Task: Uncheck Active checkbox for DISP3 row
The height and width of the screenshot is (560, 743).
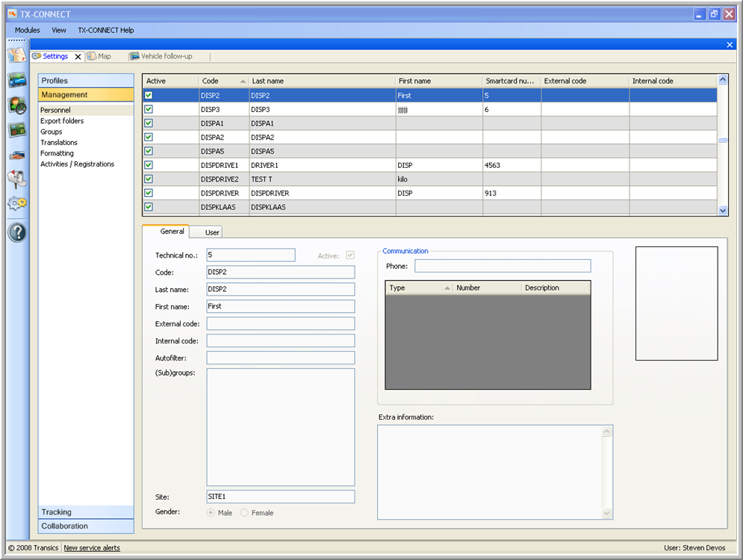Action: click(x=149, y=109)
